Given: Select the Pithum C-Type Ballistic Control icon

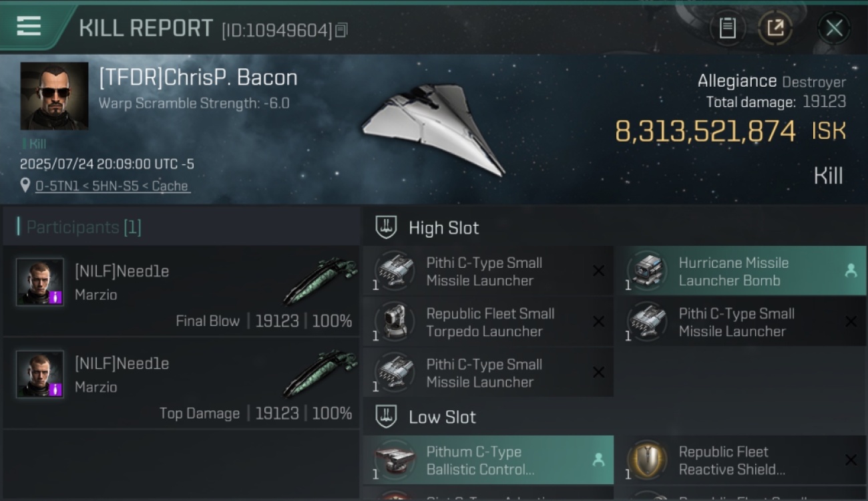Looking at the screenshot, I should 394,460.
